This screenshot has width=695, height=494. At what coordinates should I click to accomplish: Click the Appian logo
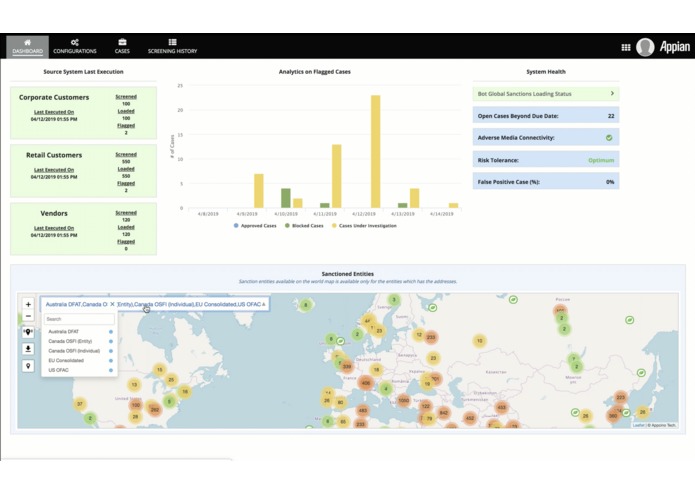point(675,47)
